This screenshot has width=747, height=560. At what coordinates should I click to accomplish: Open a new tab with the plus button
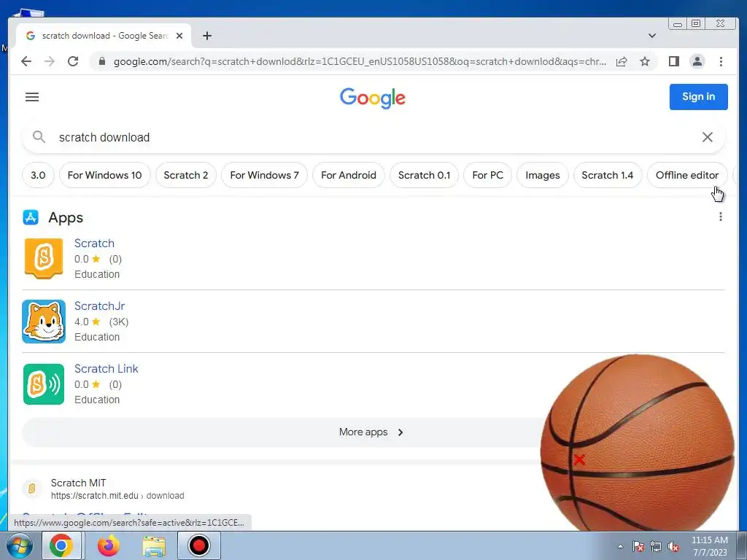(206, 36)
